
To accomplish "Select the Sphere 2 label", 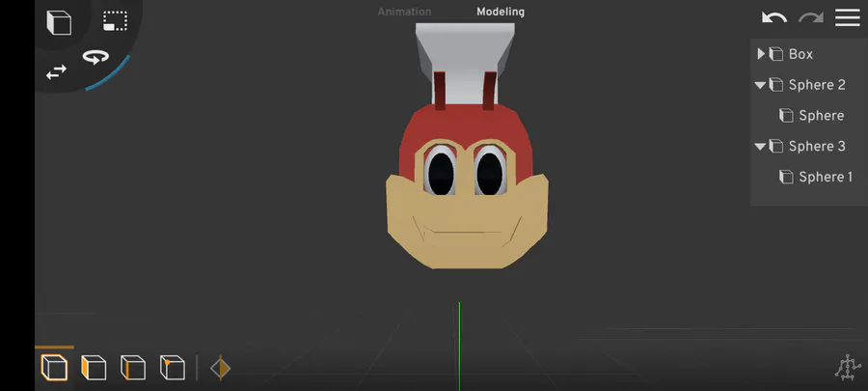I will point(817,85).
